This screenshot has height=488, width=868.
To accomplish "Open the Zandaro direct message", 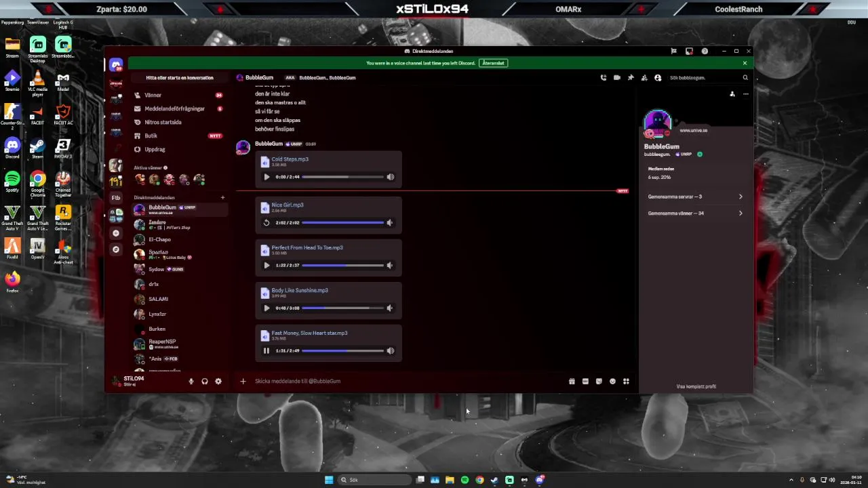I will tap(179, 224).
